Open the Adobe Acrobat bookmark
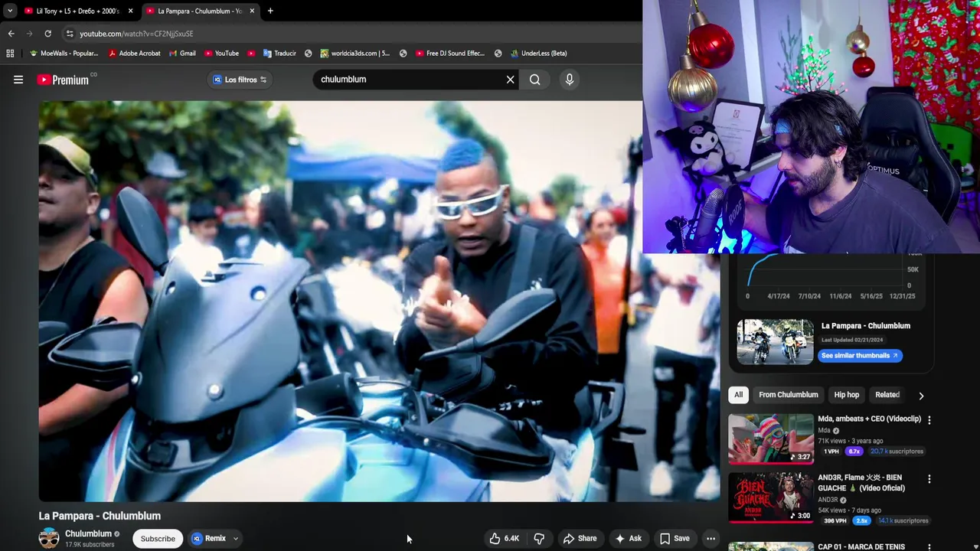The width and height of the screenshot is (980, 551). coord(134,54)
